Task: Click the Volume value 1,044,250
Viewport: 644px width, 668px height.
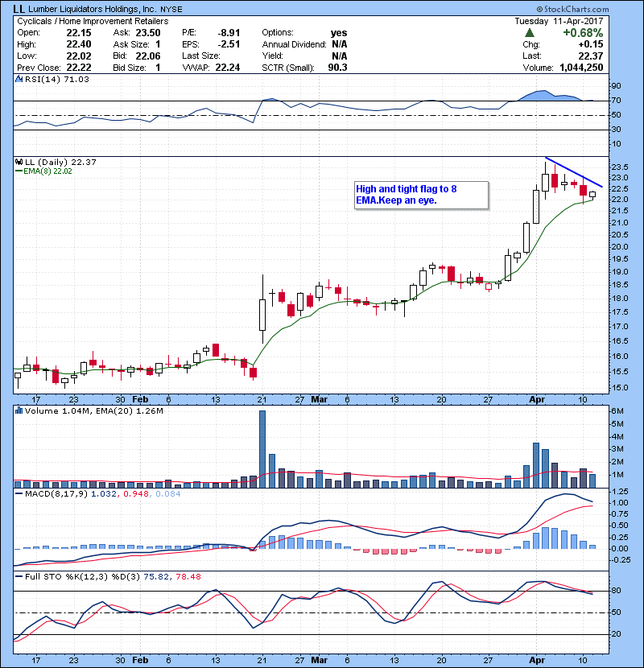Action: tap(581, 68)
